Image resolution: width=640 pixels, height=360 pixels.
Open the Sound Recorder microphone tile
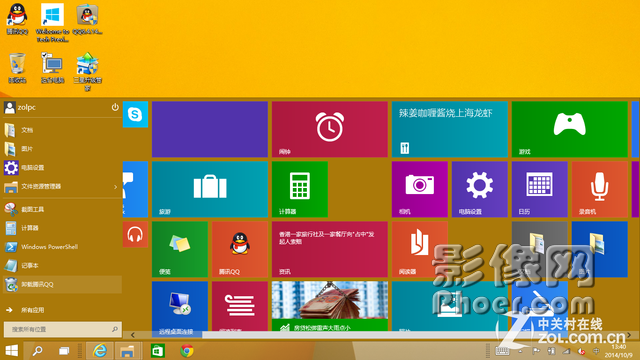[x=600, y=189]
